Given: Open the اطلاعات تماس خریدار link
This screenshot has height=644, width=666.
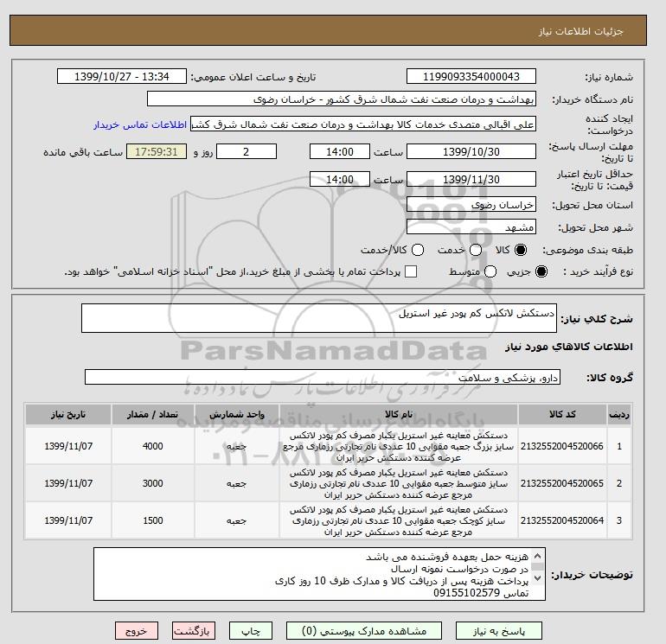Looking at the screenshot, I should (140, 124).
